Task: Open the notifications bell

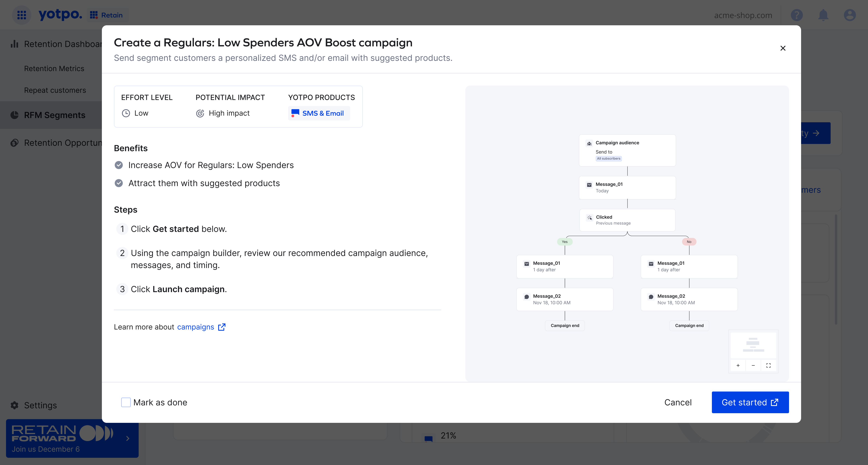Action: [x=823, y=15]
